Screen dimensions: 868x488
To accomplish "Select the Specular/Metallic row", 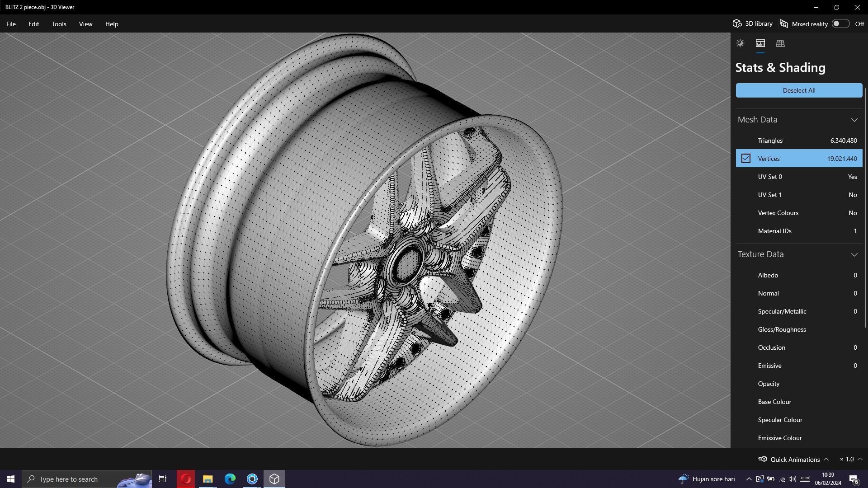I will [x=799, y=311].
